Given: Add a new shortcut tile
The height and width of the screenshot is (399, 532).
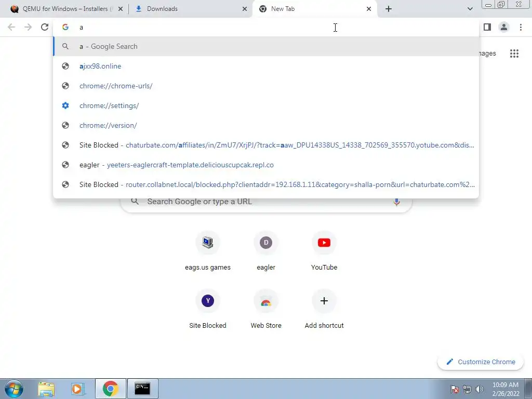Looking at the screenshot, I should click(x=324, y=309).
